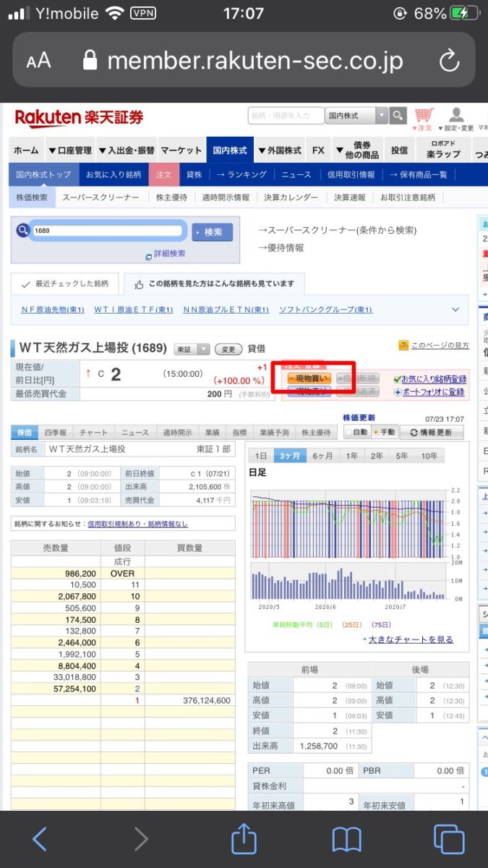
Task: Open the このページの見方 help icon
Action: [404, 346]
